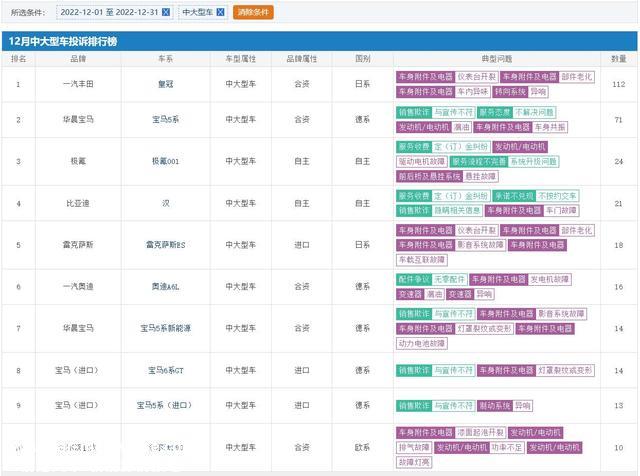Click the 品牌属性 column header
The width and height of the screenshot is (640, 476).
pos(302,59)
